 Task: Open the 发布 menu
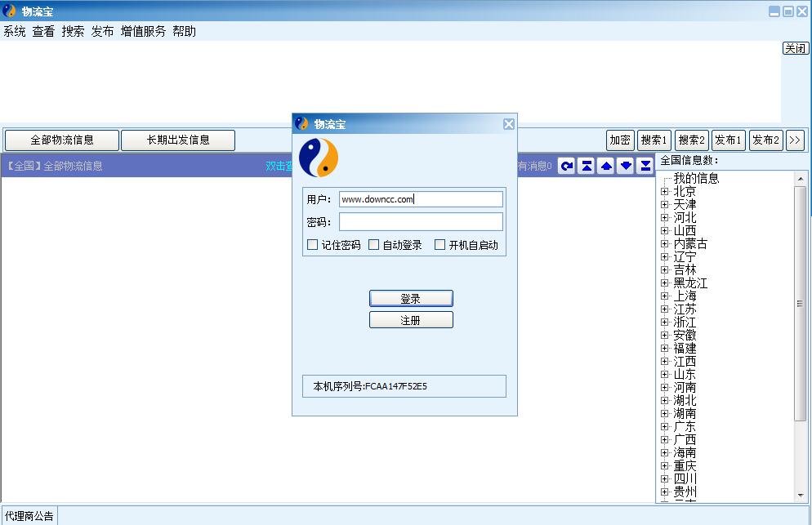coord(103,32)
